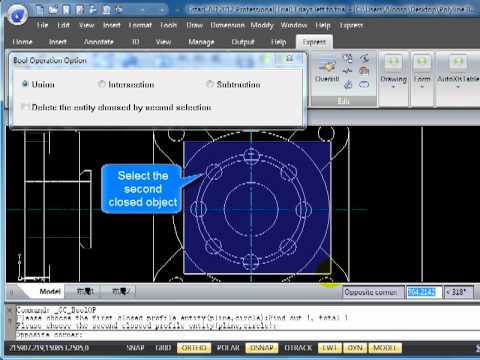Click the New file quick access icon
Screen dimensions: 480x360
click(x=39, y=10)
